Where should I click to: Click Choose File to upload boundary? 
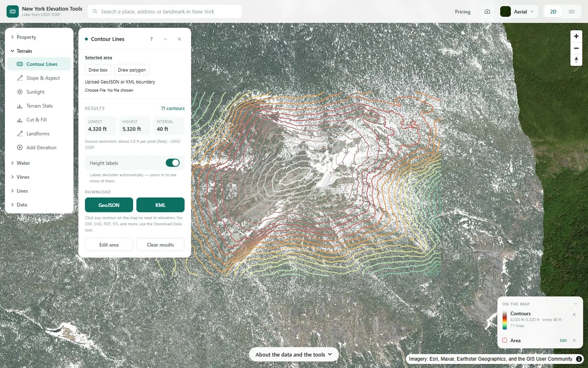coord(95,90)
